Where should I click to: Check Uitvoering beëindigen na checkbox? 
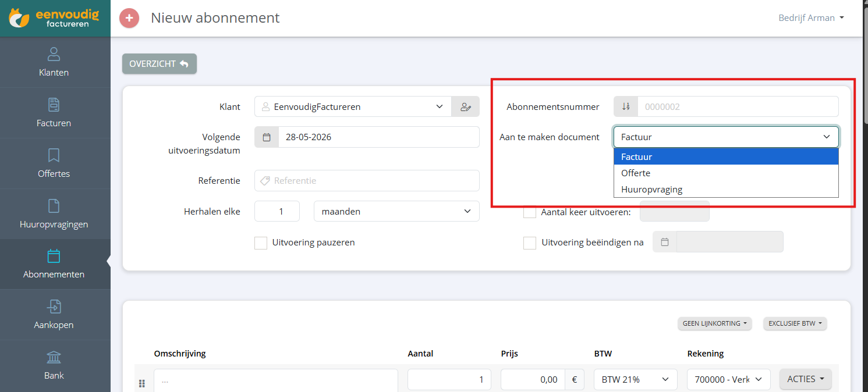530,243
